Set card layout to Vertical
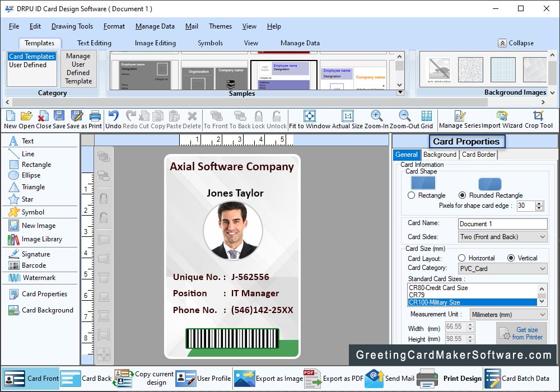This screenshot has width=560, height=392. (511, 258)
